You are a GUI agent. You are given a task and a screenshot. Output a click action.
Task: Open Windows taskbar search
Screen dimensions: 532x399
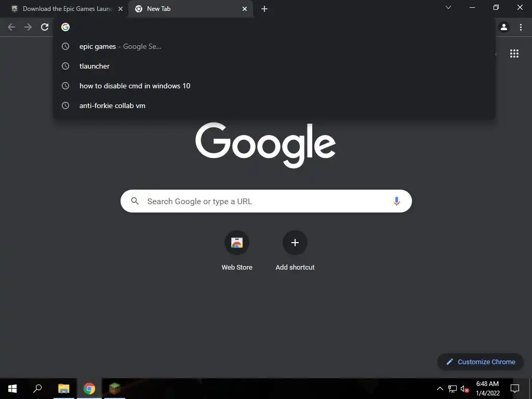click(x=37, y=389)
